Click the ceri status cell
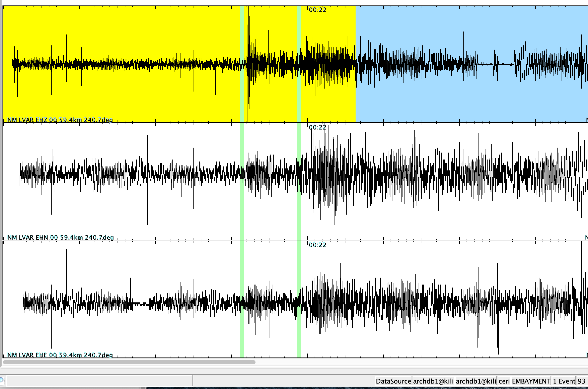Viewport: 588px width, 389px height. coord(504,381)
